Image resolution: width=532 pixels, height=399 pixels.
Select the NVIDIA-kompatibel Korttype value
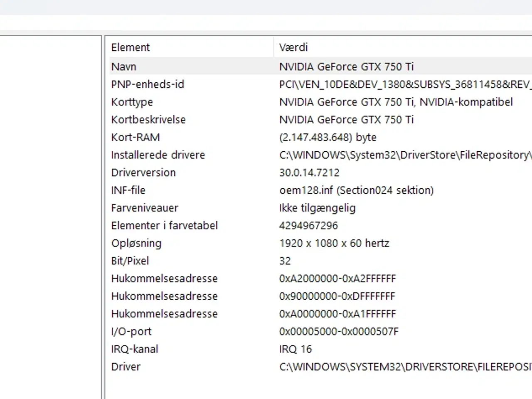coord(396,102)
